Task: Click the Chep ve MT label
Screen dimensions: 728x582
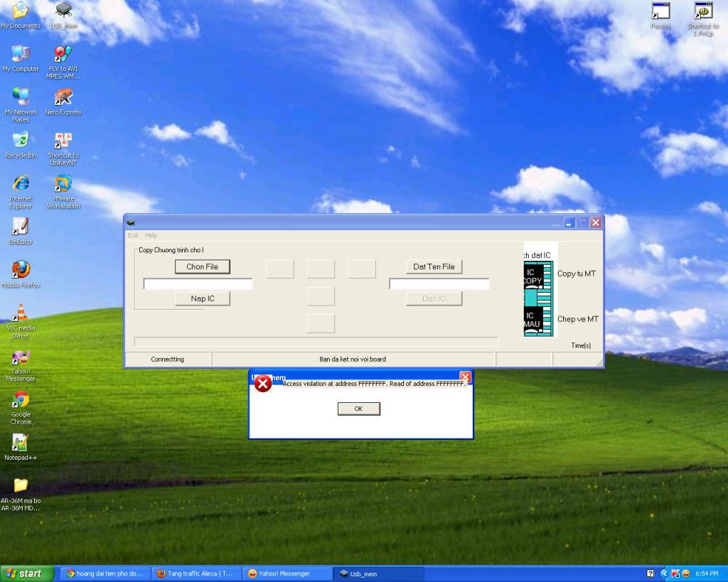Action: pyautogui.click(x=578, y=319)
